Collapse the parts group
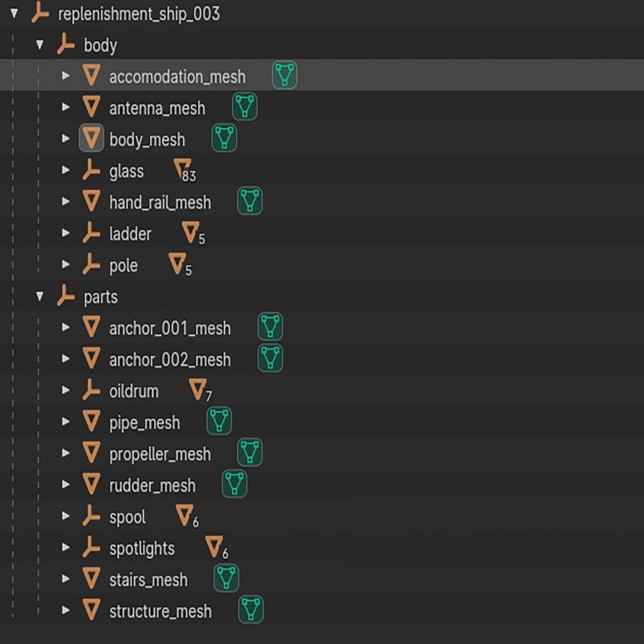Viewport: 644px width, 644px height. [40, 296]
